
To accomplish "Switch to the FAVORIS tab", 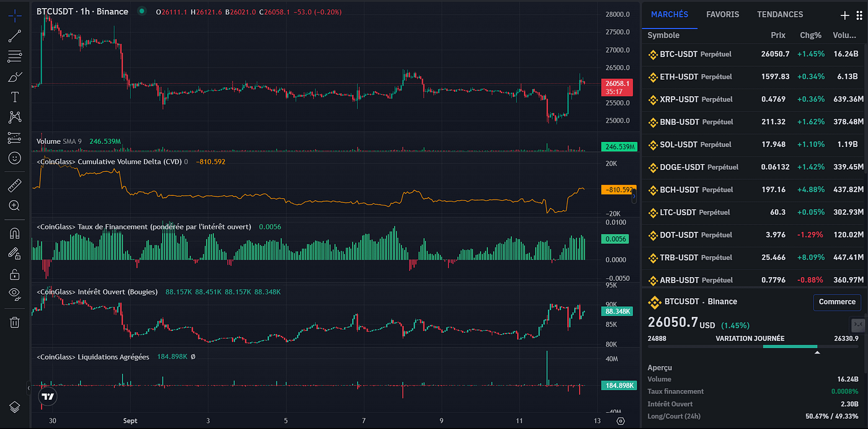I will (x=722, y=14).
